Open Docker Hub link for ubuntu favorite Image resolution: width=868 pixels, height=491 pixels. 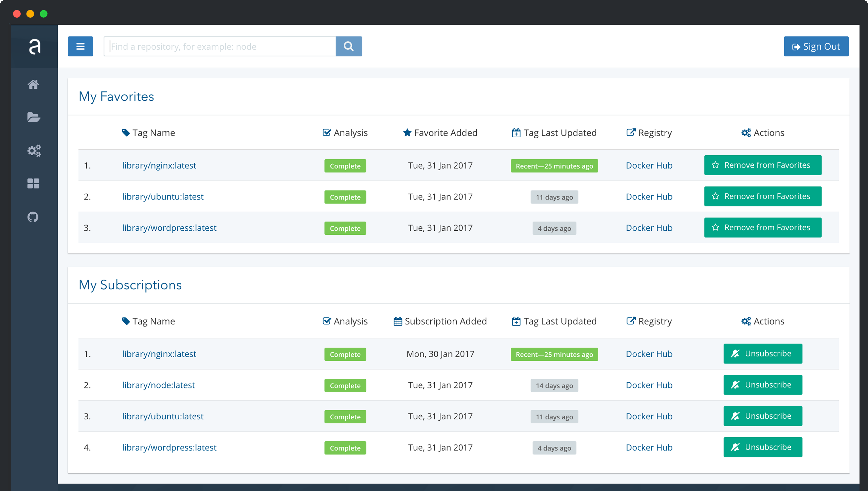pyautogui.click(x=649, y=197)
